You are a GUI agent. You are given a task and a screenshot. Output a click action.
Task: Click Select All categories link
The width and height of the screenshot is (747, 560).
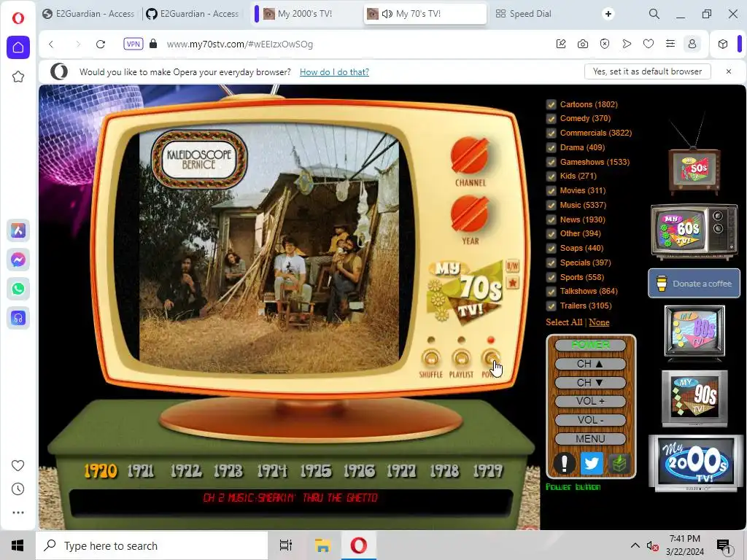pos(564,322)
